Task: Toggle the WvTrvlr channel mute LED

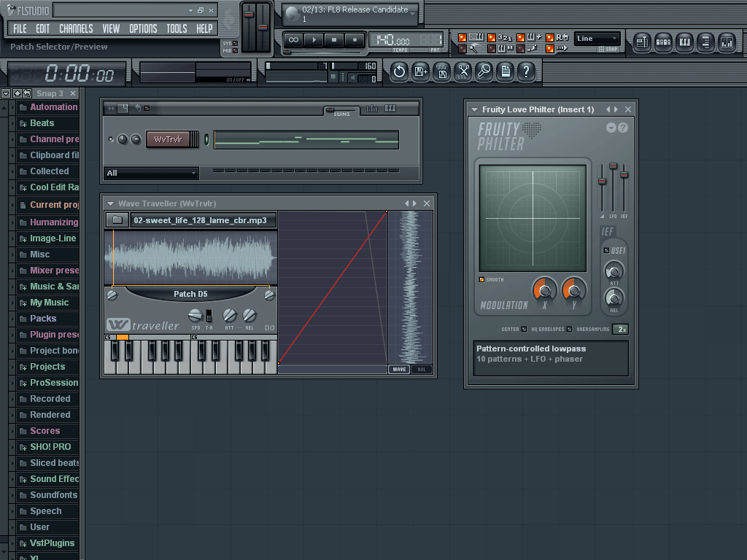Action: 111,139
